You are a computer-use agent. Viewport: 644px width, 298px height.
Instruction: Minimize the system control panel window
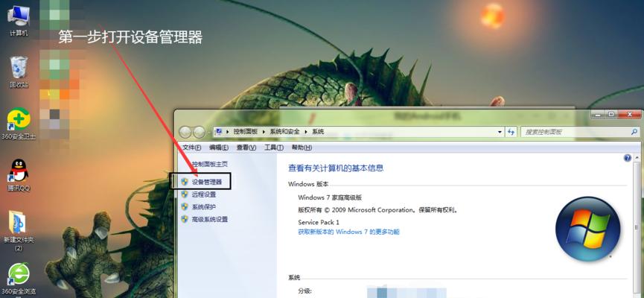(x=598, y=115)
